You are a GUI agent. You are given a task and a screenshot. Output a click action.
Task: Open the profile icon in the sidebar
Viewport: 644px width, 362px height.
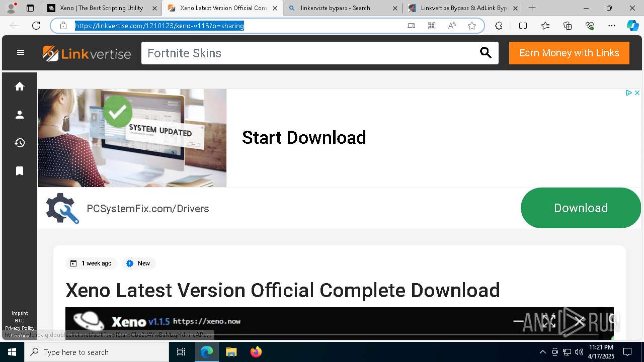20,115
